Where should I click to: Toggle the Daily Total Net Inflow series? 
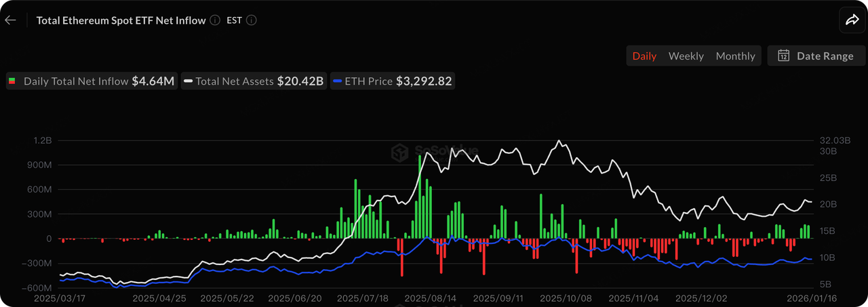92,81
